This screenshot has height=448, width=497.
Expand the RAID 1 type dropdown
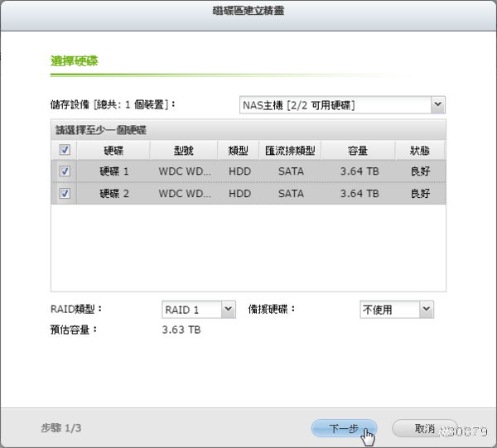click(x=199, y=310)
